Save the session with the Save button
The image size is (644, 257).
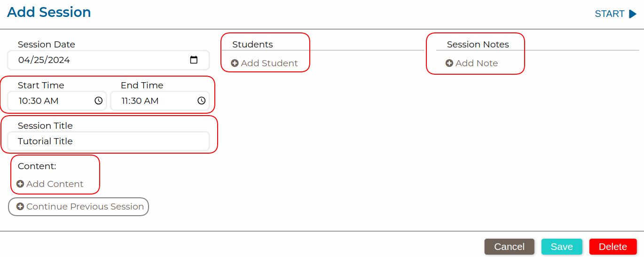(x=562, y=247)
